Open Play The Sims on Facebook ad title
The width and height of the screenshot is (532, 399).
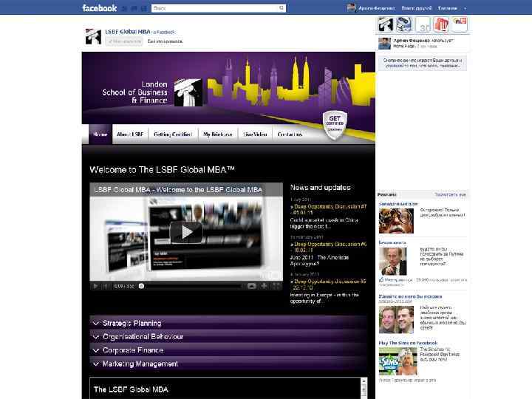[408, 343]
